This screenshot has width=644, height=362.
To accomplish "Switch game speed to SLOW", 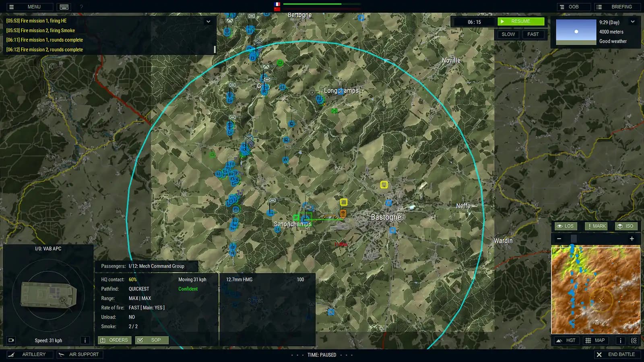I will [x=508, y=34].
